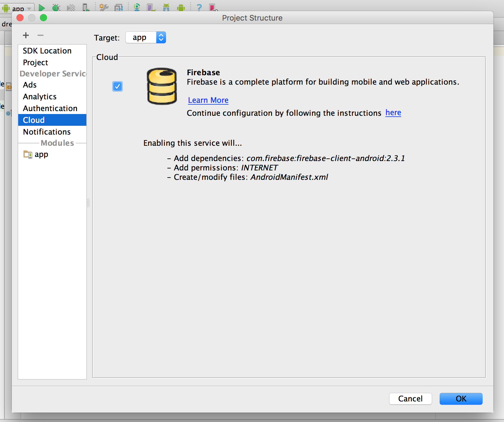Click the 'here' instructions link
The width and height of the screenshot is (504, 422).
[x=393, y=113]
